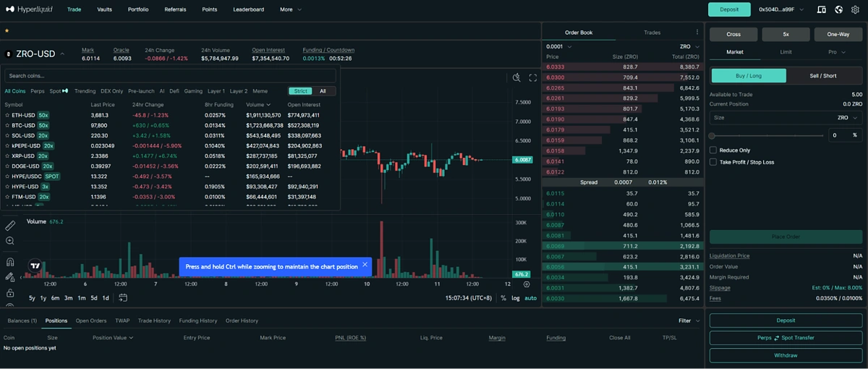
Task: Favorite SOL-USD with its star
Action: click(7, 135)
